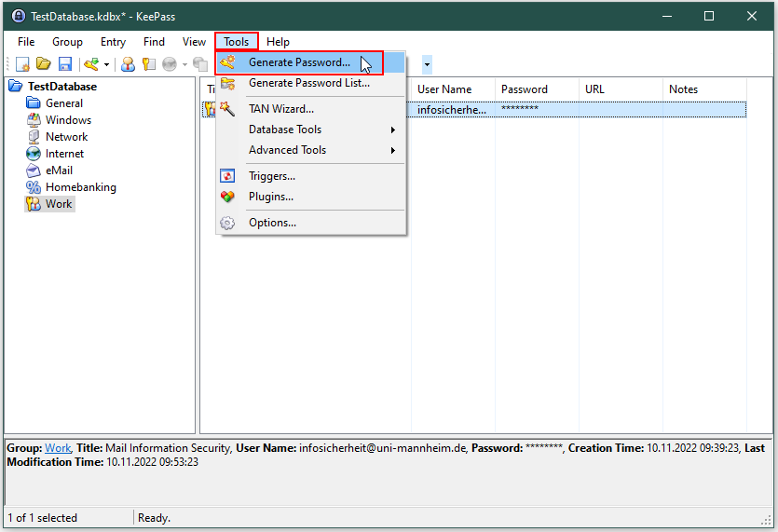The image size is (778, 532).
Task: Click the Work link in details pane
Action: pyautogui.click(x=58, y=448)
